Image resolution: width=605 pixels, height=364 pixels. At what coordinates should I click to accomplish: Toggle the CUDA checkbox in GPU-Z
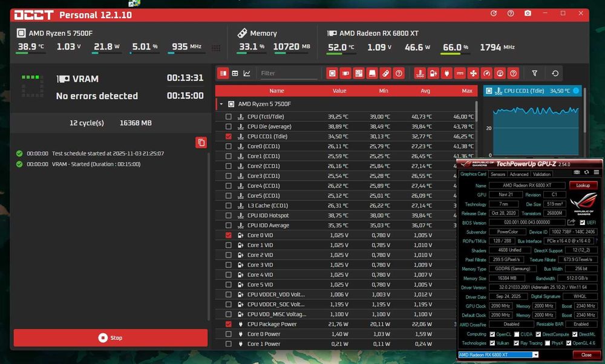[517, 334]
